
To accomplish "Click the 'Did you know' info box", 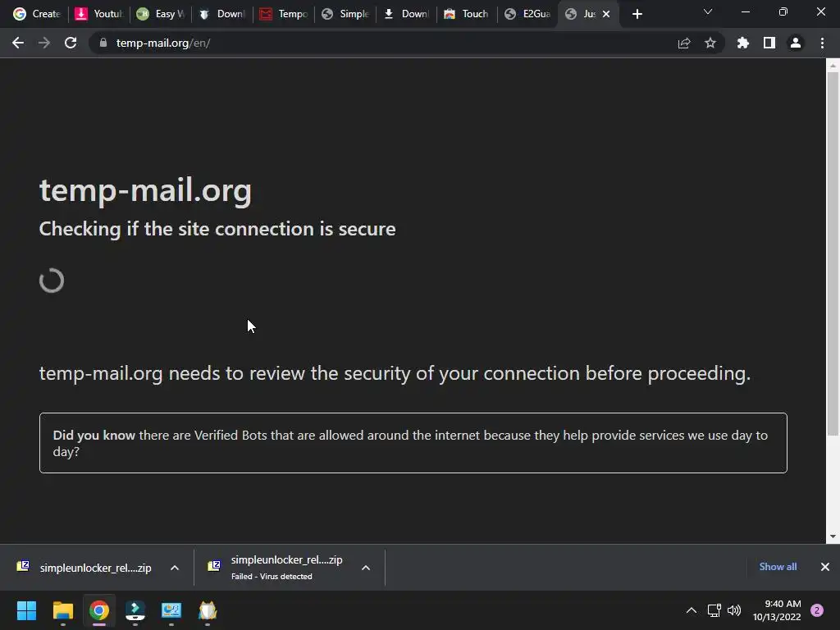I will click(413, 443).
